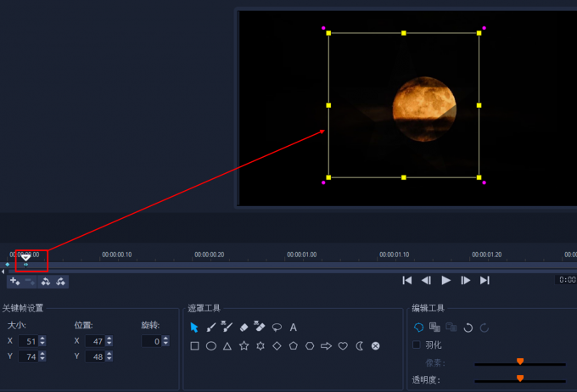Image resolution: width=577 pixels, height=392 pixels.
Task: Click the fourth keyframe toolbar button
Action: click(x=61, y=282)
